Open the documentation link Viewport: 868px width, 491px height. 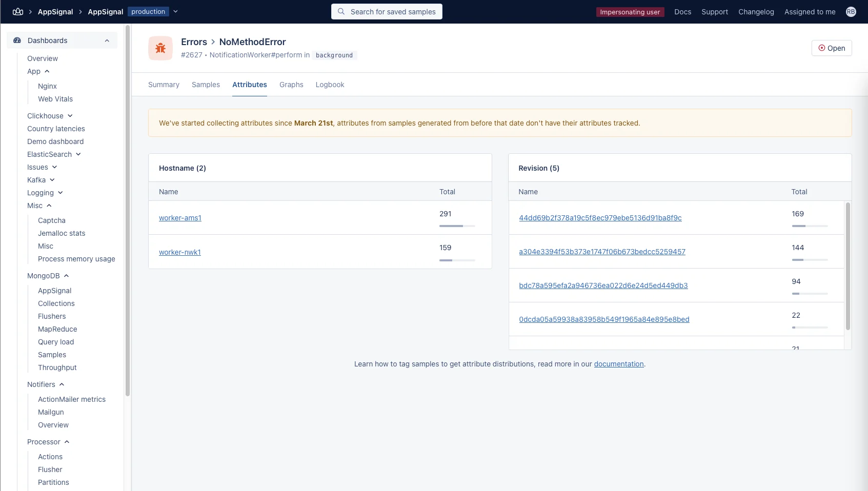click(x=619, y=364)
